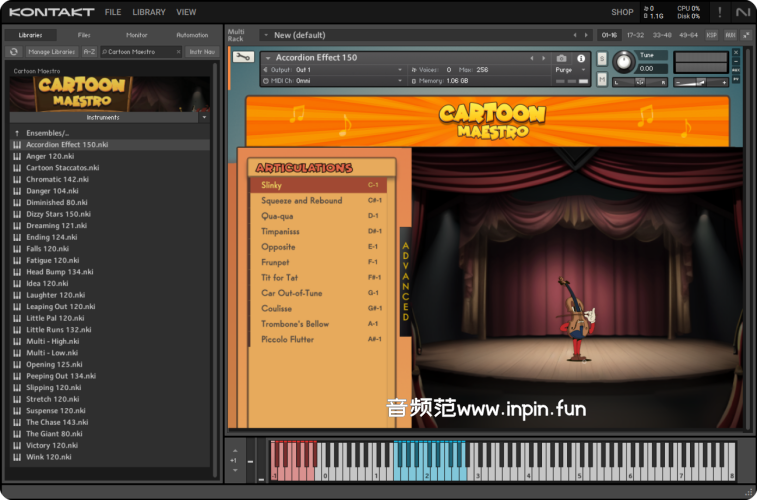Click the Tune knob

tap(624, 61)
